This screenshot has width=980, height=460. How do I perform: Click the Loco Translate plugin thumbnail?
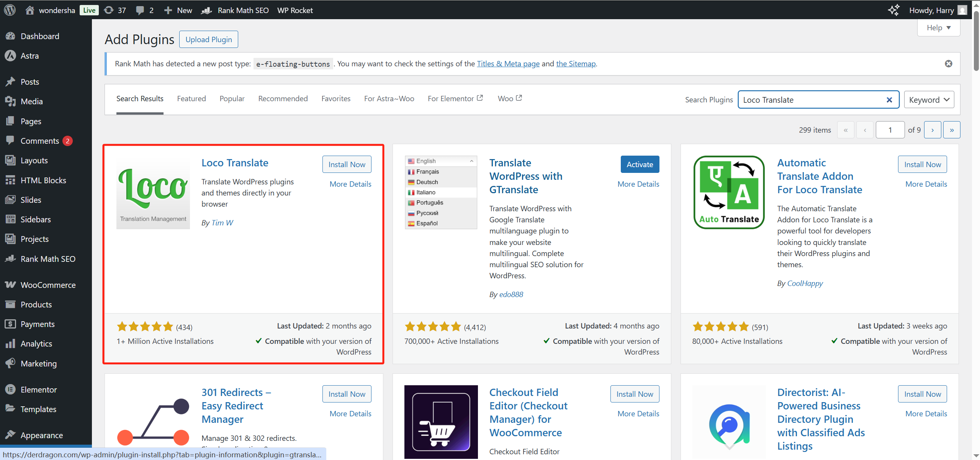point(153,192)
